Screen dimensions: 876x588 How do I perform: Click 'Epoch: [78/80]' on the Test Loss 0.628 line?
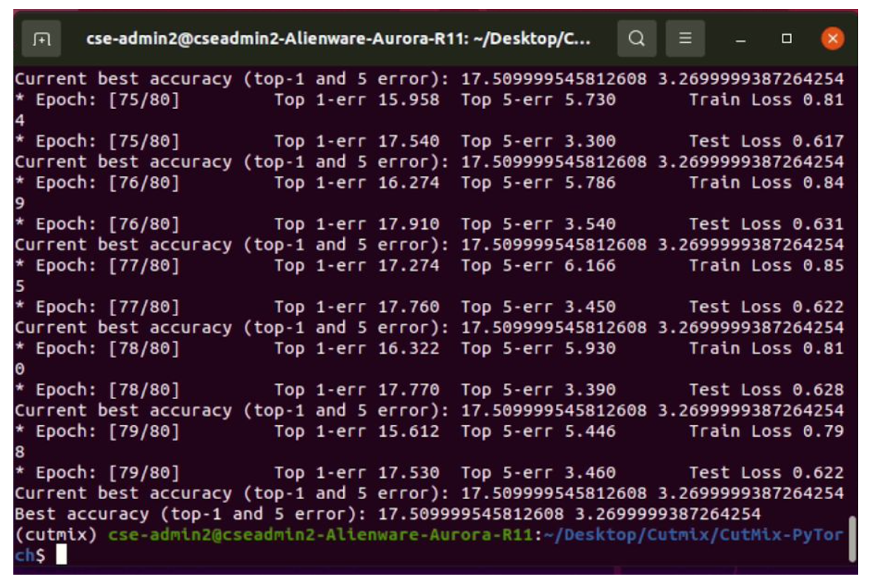click(x=107, y=390)
